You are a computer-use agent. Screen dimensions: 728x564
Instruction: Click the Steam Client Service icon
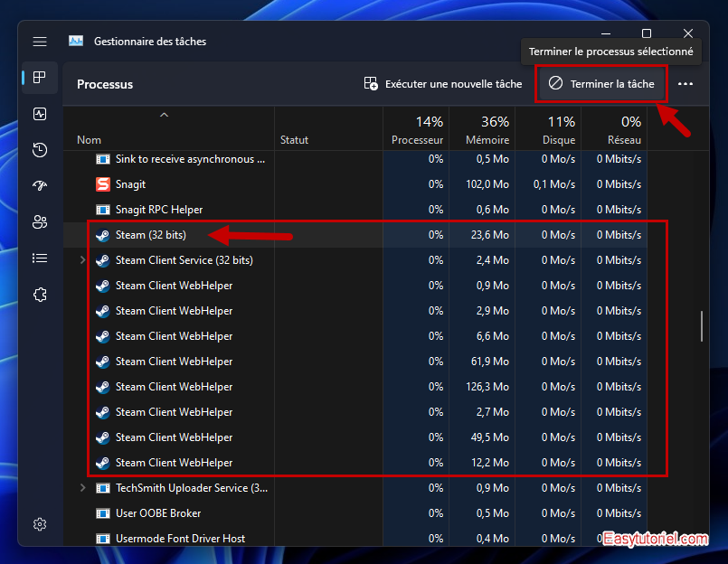tap(102, 260)
